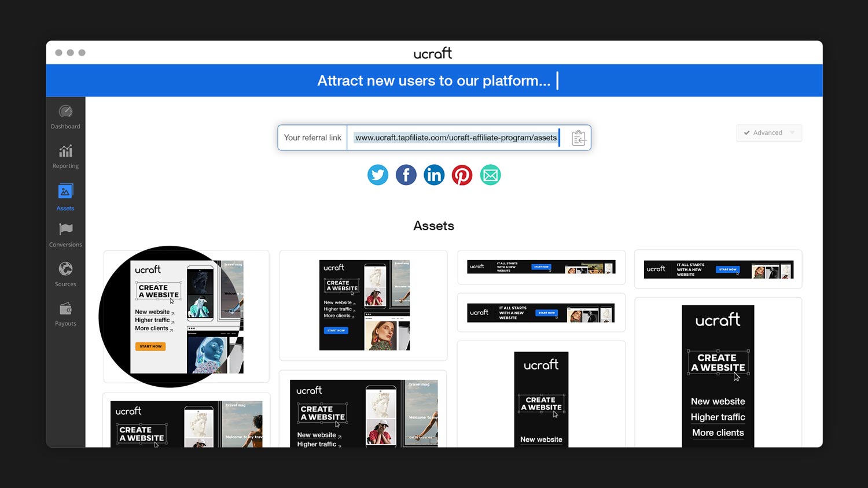The height and width of the screenshot is (488, 868).
Task: Open the Conversions flag icon
Action: tap(65, 229)
